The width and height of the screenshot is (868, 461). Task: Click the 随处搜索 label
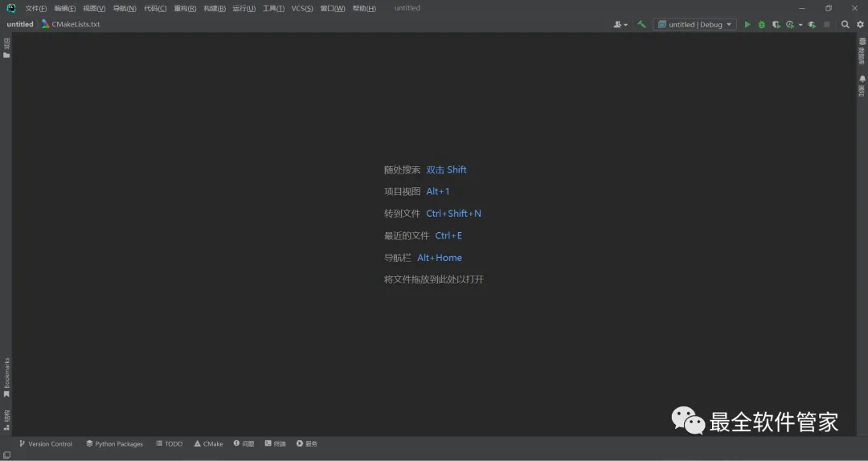(403, 170)
